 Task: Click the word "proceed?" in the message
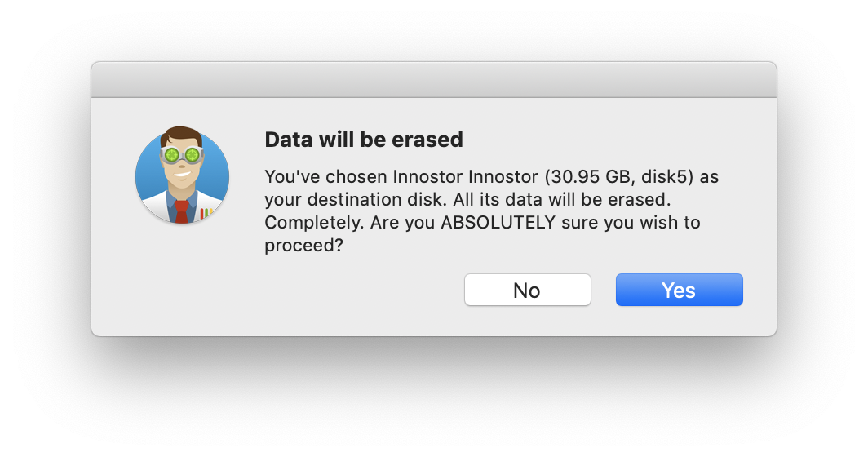303,246
